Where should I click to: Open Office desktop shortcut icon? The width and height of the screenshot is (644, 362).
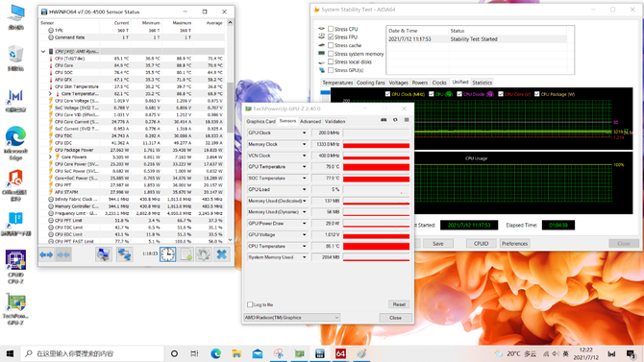(15, 184)
